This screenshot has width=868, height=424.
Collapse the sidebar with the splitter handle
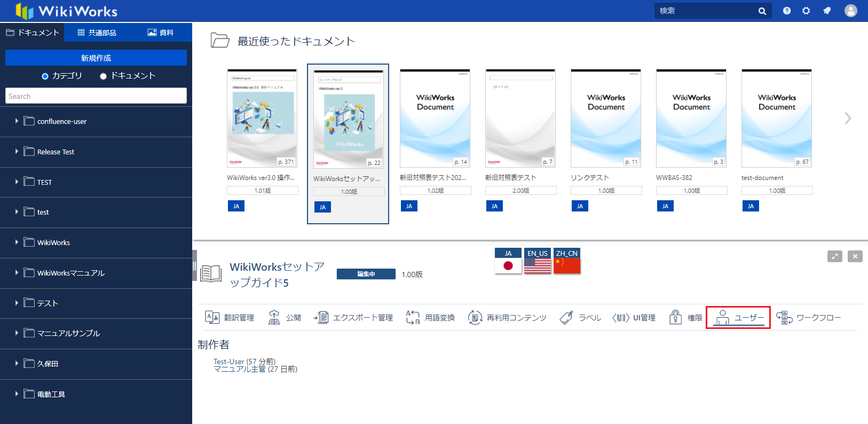194,265
